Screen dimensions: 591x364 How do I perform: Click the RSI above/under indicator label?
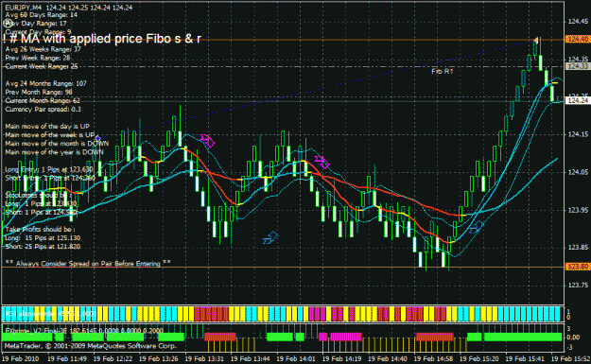[x=50, y=314]
